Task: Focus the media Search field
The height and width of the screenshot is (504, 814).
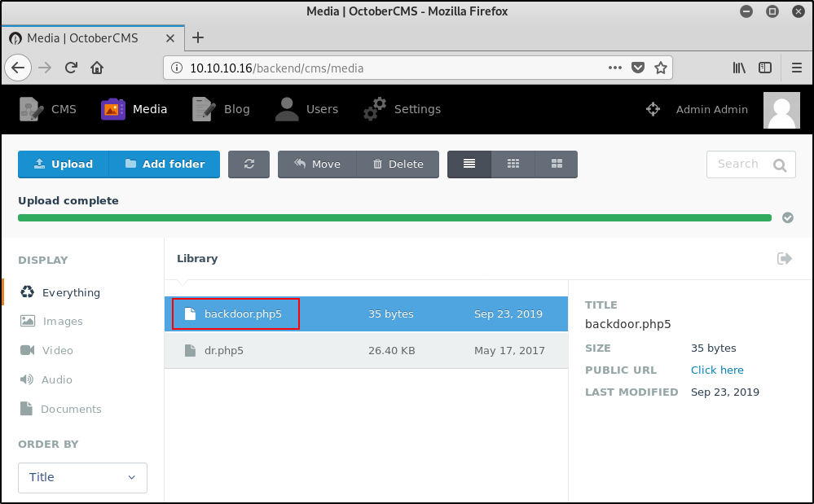Action: point(740,164)
